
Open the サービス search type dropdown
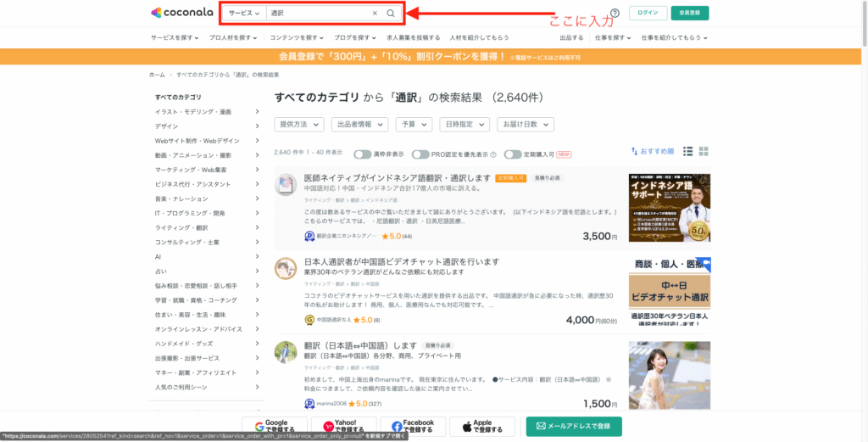point(244,14)
